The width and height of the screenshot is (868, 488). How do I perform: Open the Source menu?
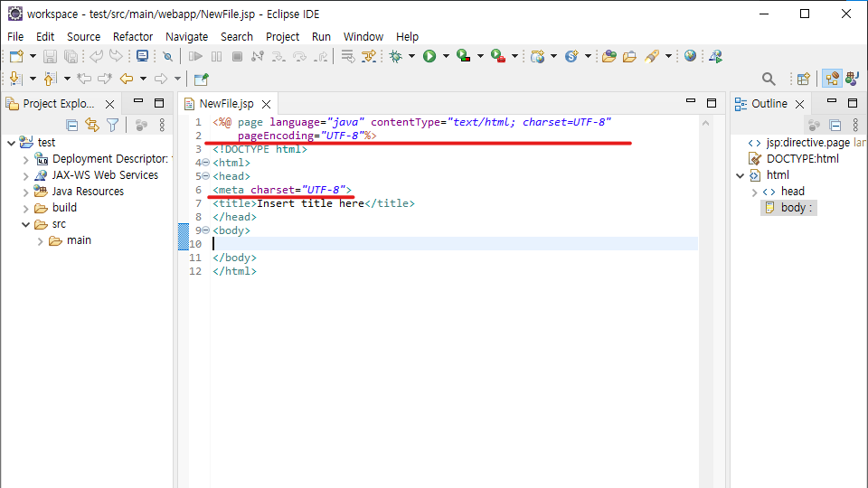pyautogui.click(x=83, y=36)
